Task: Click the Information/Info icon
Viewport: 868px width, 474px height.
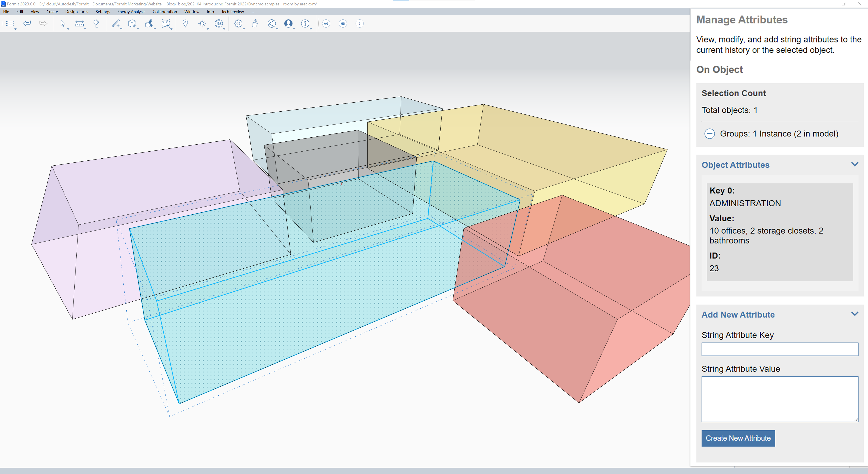Action: coord(305,23)
